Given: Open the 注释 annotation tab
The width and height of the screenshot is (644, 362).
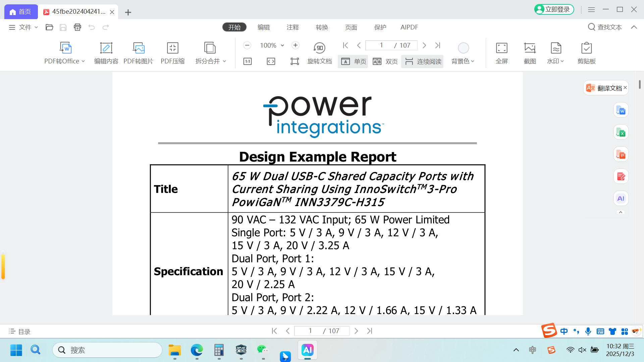Looking at the screenshot, I should pyautogui.click(x=293, y=27).
